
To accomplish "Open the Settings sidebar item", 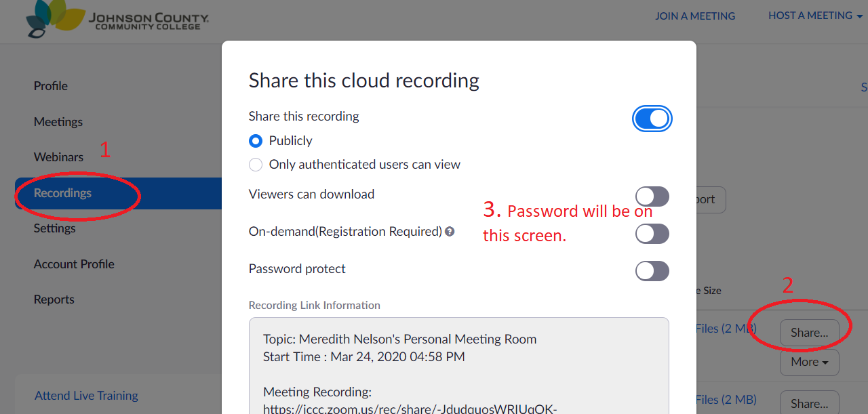I will pos(55,228).
